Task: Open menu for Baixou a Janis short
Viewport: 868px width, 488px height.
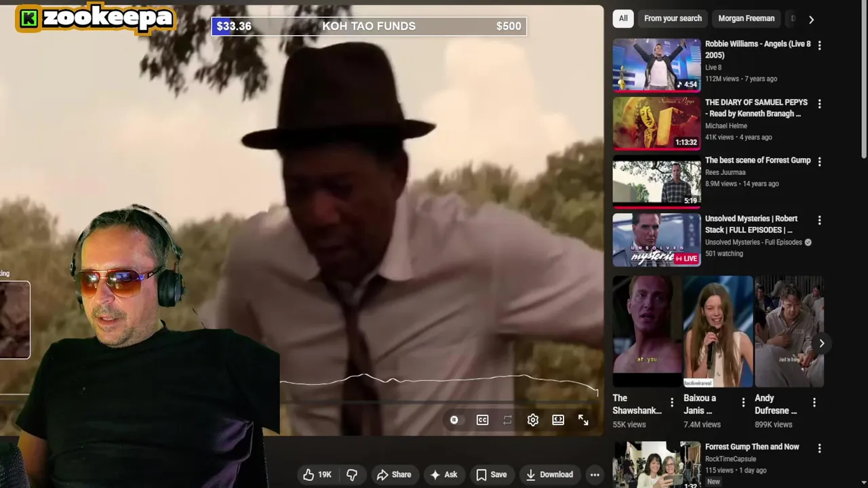Action: [743, 403]
